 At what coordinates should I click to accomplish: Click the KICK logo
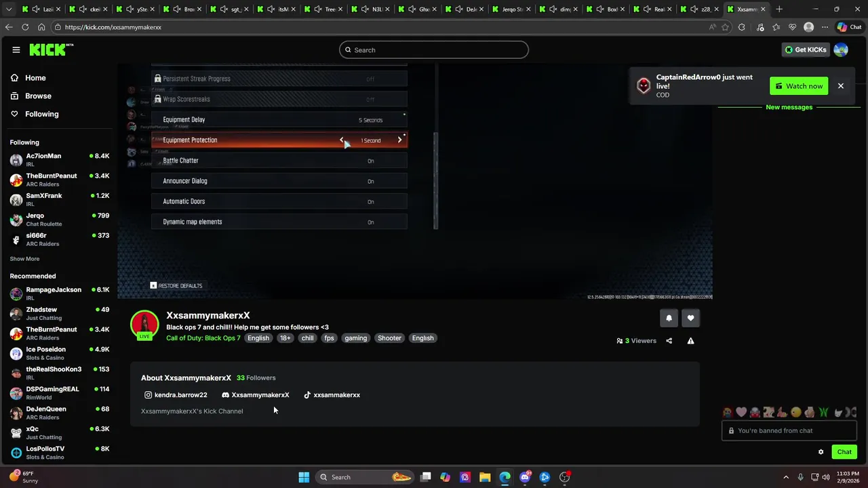pos(51,49)
